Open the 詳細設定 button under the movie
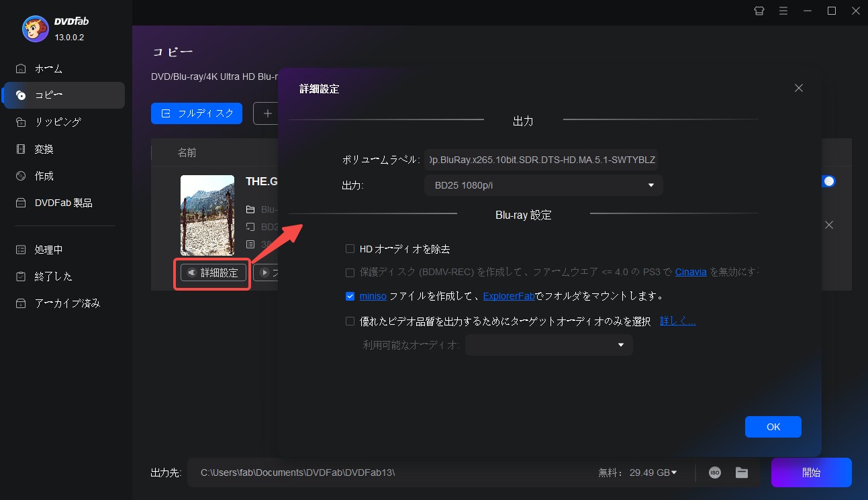 213,273
